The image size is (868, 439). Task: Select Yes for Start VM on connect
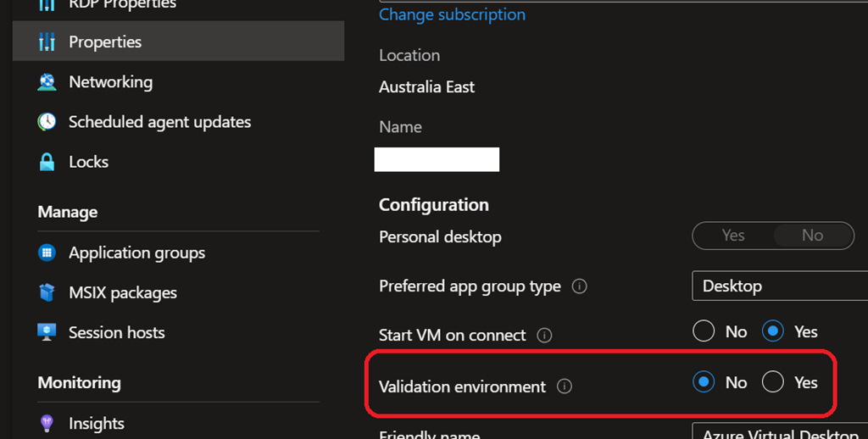pos(773,331)
